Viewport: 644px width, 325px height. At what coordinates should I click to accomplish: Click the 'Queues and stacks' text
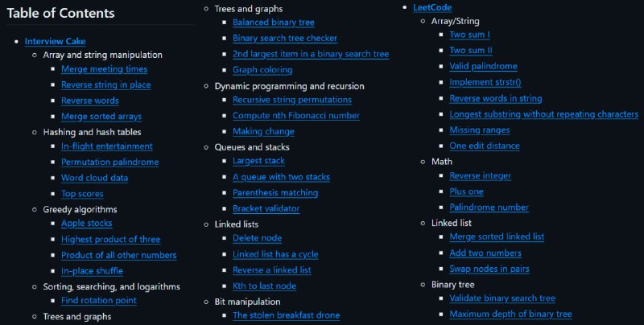click(252, 147)
